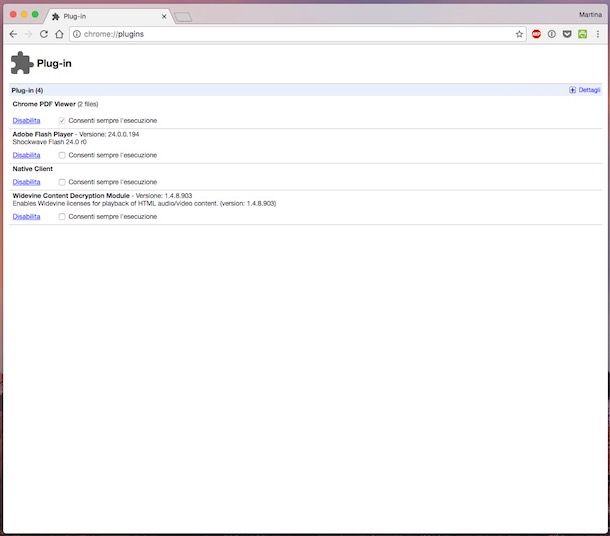Click the Shockwave Flash 24.0 r0 text
This screenshot has height=536, width=610.
pyautogui.click(x=49, y=142)
